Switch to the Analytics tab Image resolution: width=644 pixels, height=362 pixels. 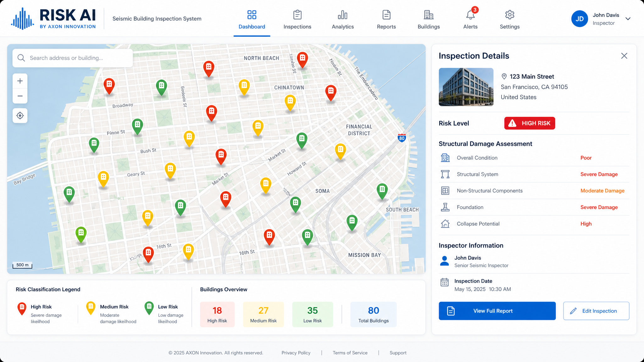342,20
